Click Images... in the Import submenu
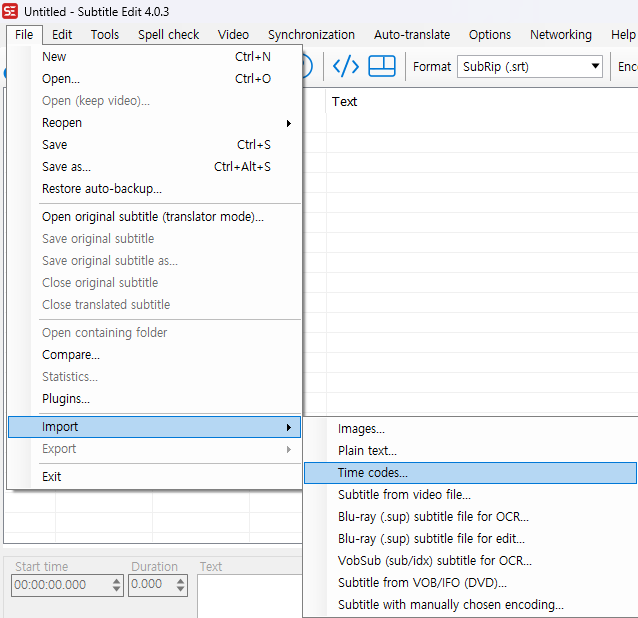This screenshot has width=638, height=618. pos(361,429)
